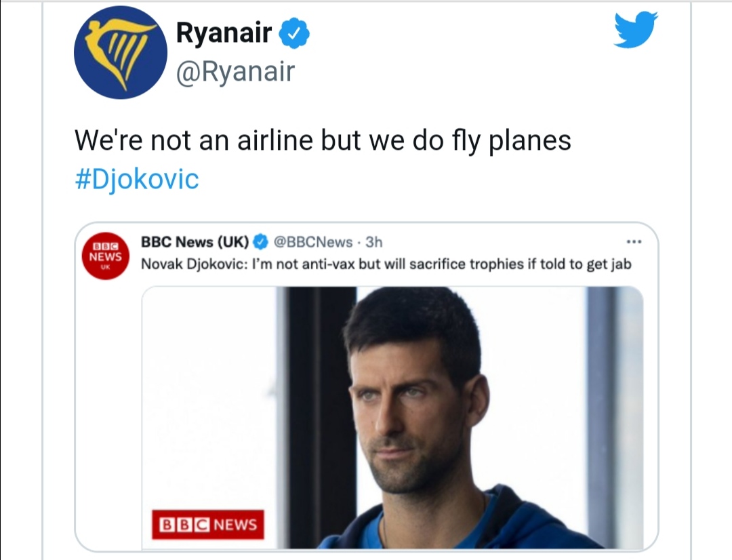Open the #Djokovic hashtag link
This screenshot has height=560, width=732.
point(137,179)
